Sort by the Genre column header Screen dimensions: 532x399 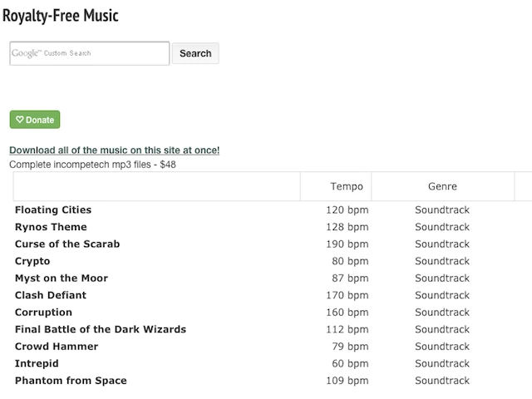point(442,186)
